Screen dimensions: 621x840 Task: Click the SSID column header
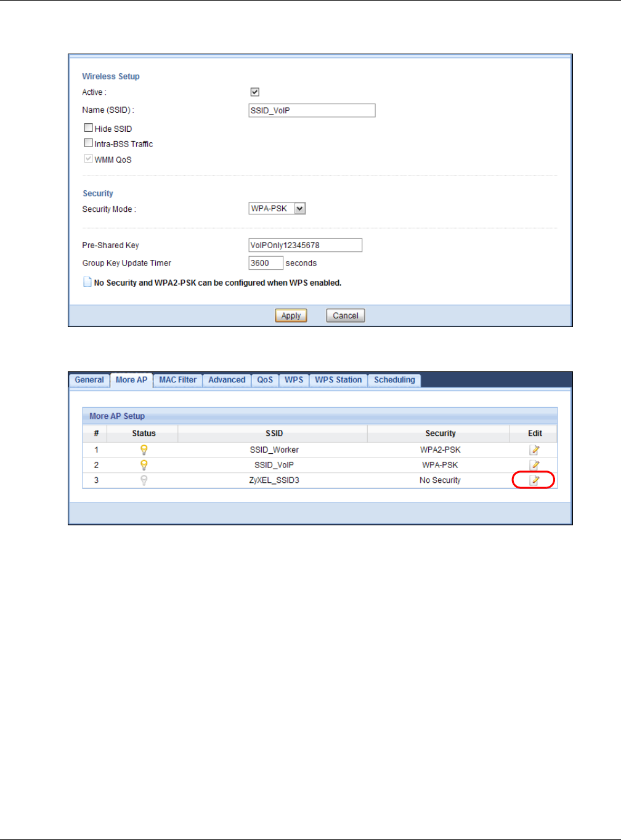point(274,434)
